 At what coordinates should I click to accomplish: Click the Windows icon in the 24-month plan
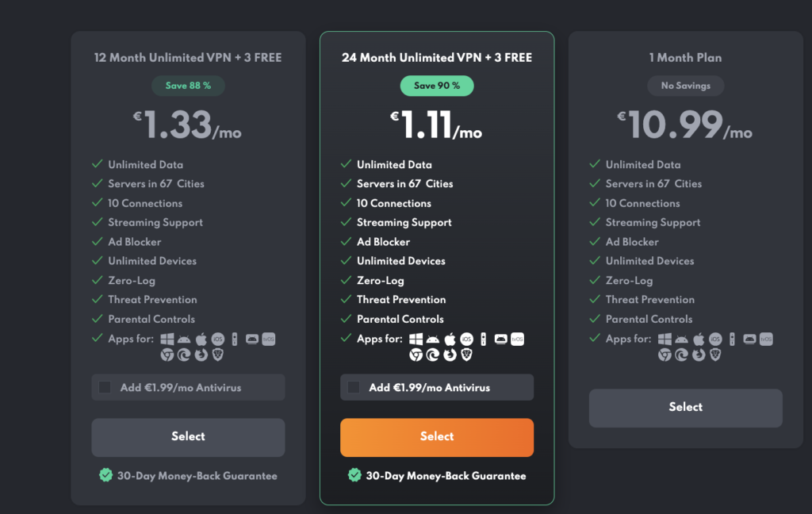416,339
